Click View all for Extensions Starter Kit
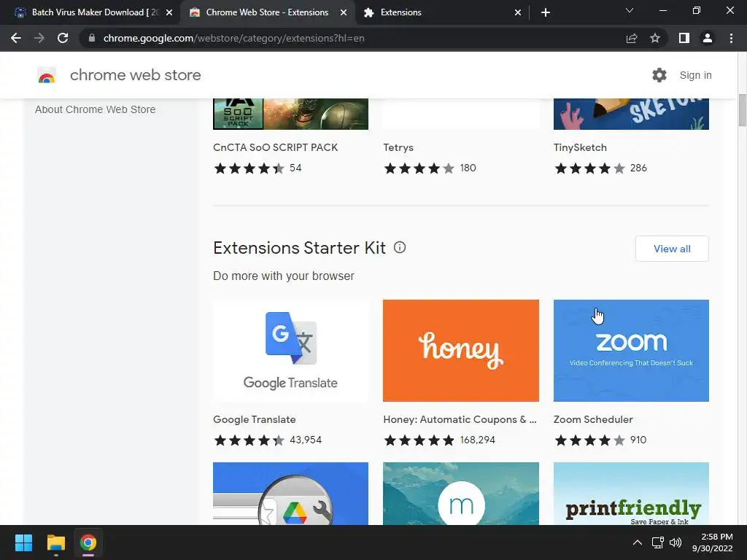Screen dimensions: 747x560 coord(672,249)
